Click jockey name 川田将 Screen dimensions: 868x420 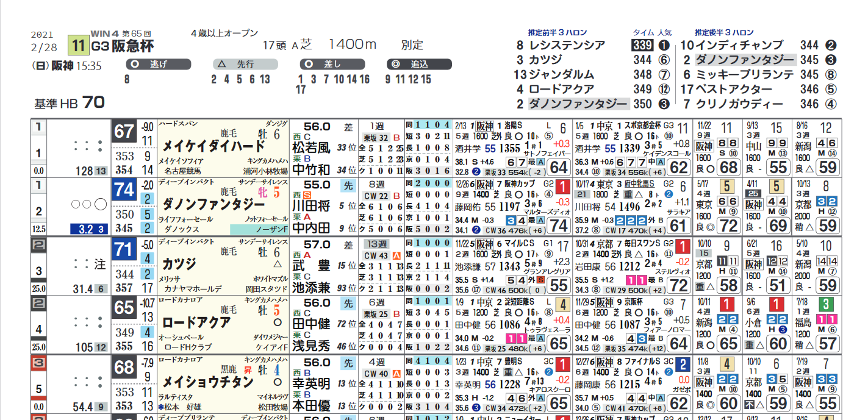click(311, 207)
